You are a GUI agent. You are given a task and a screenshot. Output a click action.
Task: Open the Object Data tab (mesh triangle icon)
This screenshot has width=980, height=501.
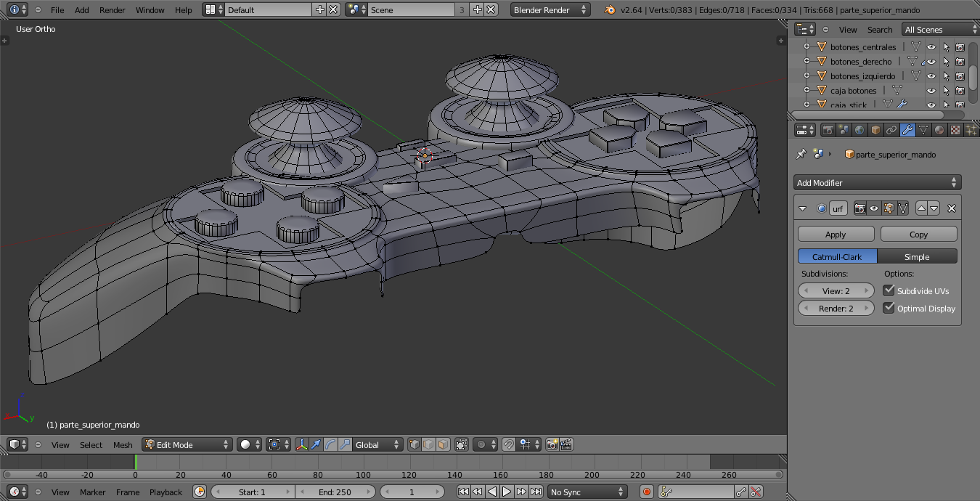coord(923,130)
